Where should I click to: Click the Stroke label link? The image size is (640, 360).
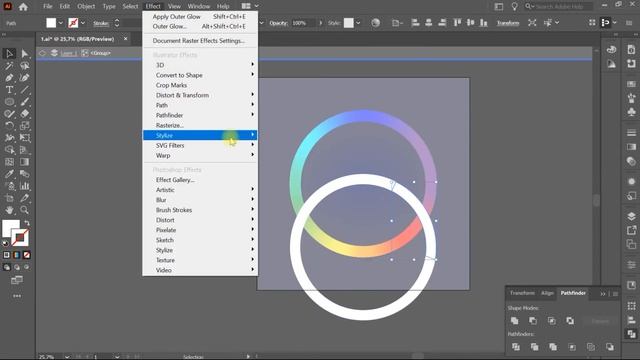pyautogui.click(x=101, y=23)
